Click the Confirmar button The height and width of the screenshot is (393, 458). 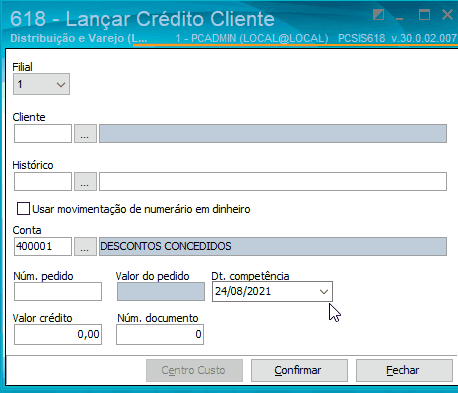pos(299,370)
